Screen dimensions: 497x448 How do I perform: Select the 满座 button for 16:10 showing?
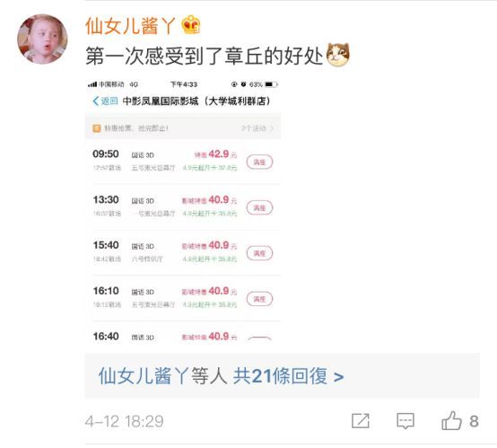pyautogui.click(x=259, y=299)
